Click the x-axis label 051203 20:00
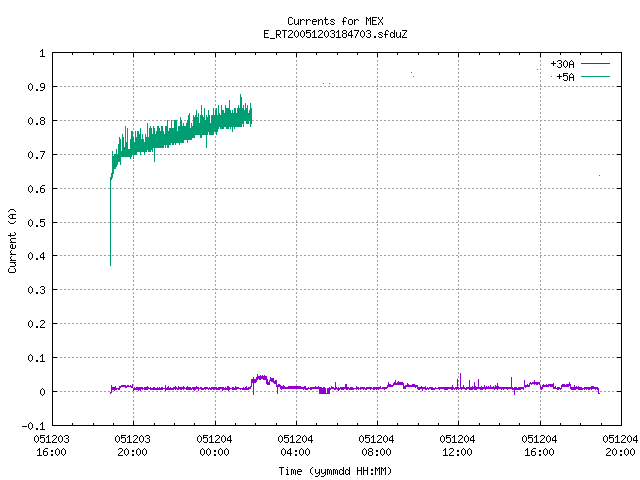This screenshot has width=640, height=480. (x=133, y=446)
